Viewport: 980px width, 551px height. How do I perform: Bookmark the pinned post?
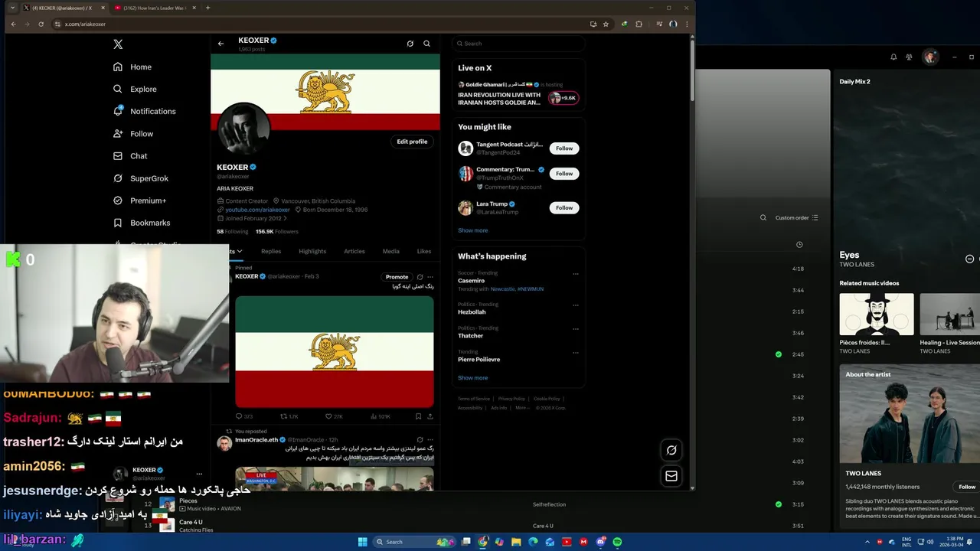418,416
